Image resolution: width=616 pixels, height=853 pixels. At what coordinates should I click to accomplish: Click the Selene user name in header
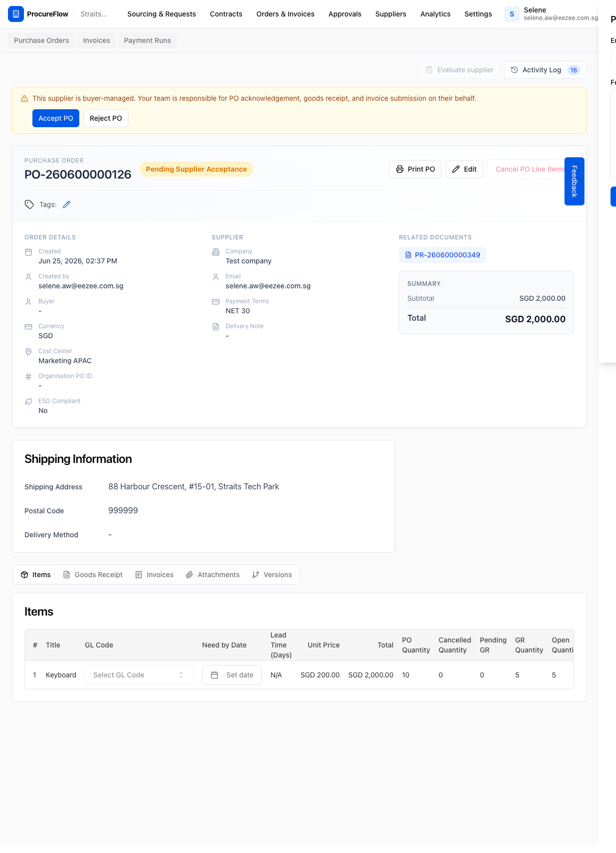click(x=535, y=10)
